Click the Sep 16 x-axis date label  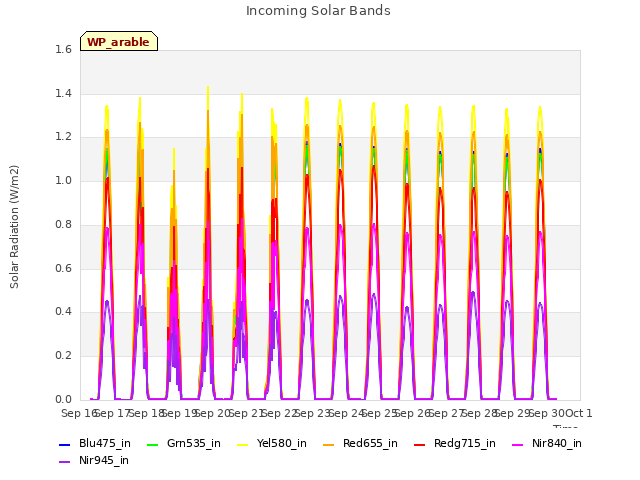(x=79, y=413)
